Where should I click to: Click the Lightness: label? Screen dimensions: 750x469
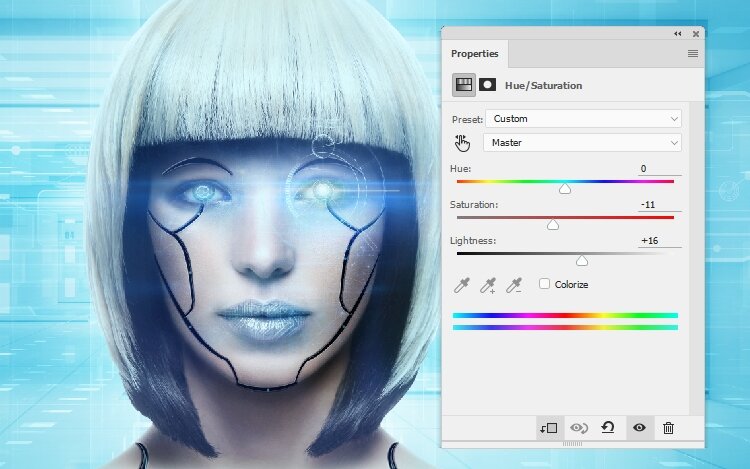(473, 240)
